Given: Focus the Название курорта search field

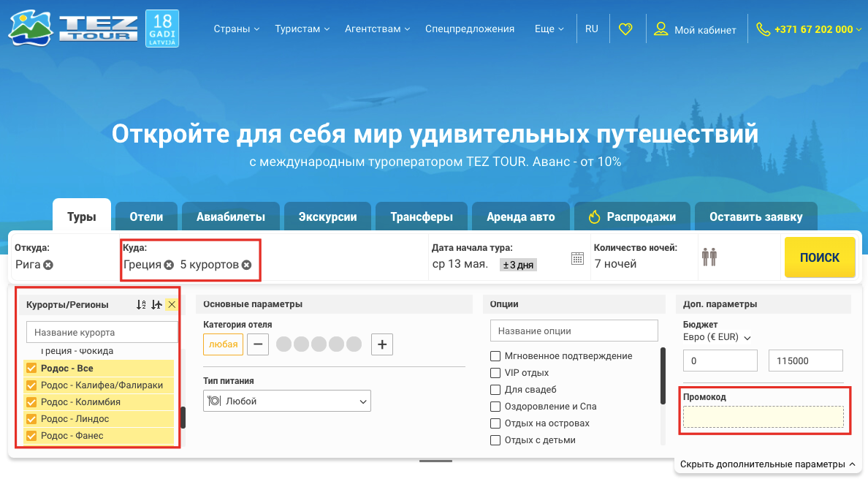Looking at the screenshot, I should (x=102, y=332).
